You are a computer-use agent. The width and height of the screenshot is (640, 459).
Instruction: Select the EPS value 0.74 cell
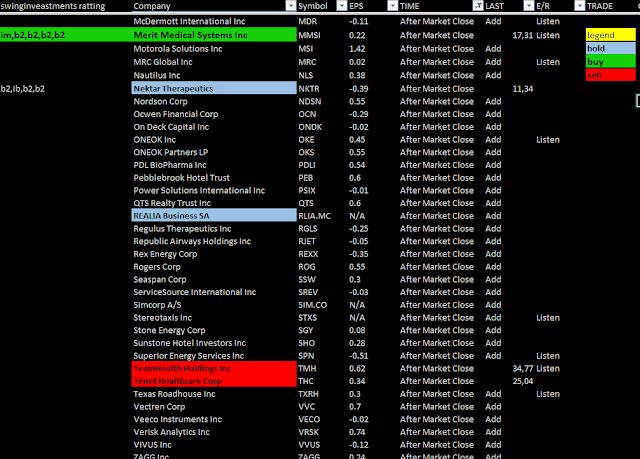tap(357, 432)
